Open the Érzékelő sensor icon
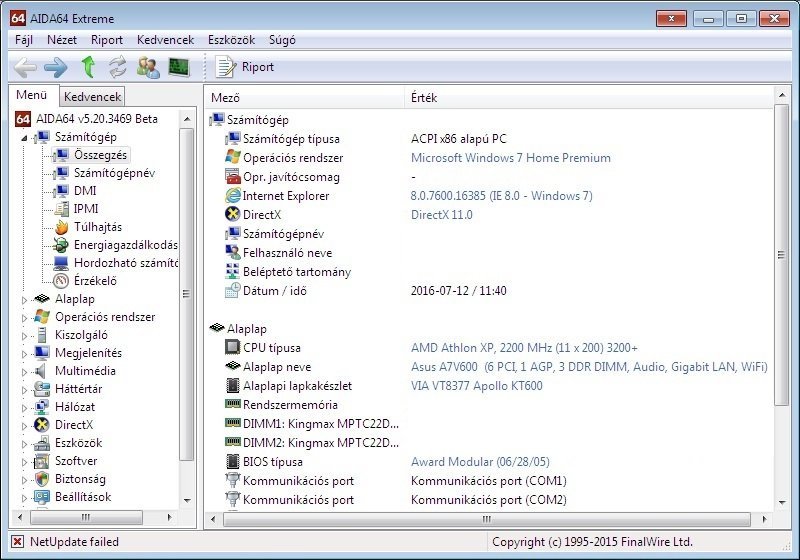Image resolution: width=800 pixels, height=560 pixels. [x=61, y=281]
